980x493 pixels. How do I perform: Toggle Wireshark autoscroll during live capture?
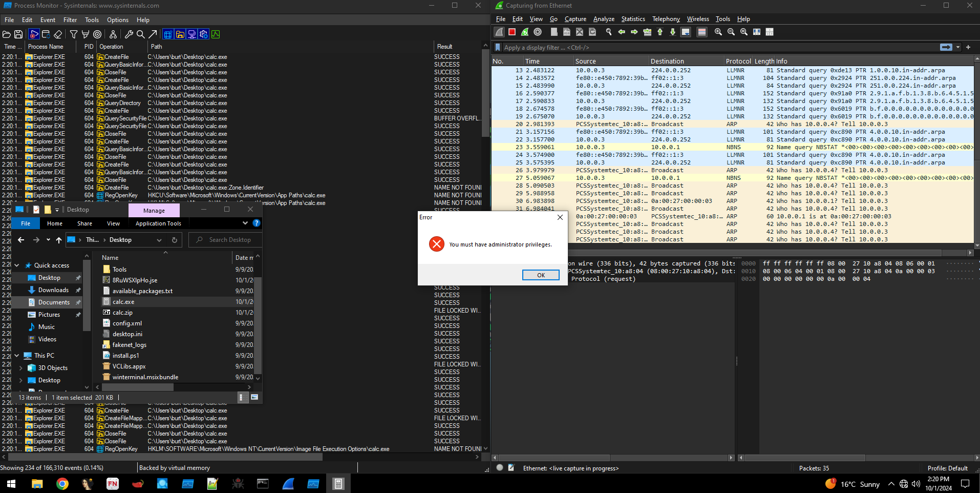coord(686,32)
